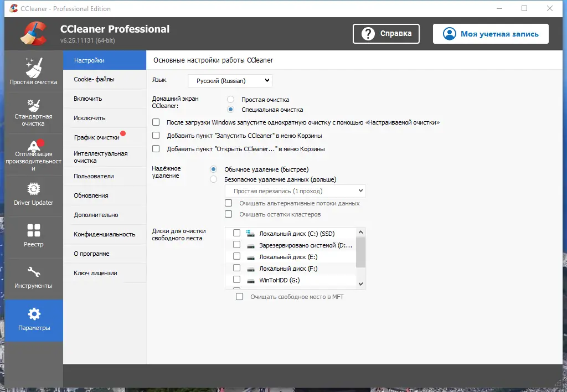The width and height of the screenshot is (567, 392).
Task: Click the account avatar icon
Action: point(450,34)
